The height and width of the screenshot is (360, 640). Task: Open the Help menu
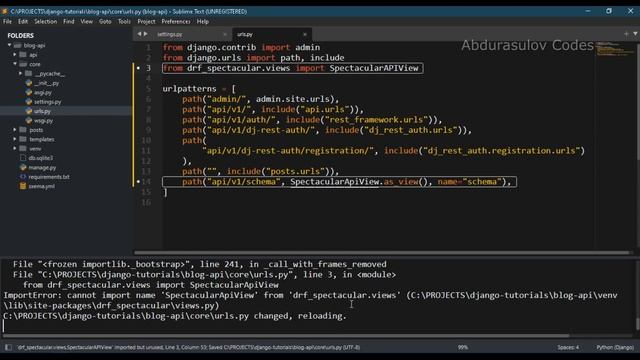coord(202,22)
